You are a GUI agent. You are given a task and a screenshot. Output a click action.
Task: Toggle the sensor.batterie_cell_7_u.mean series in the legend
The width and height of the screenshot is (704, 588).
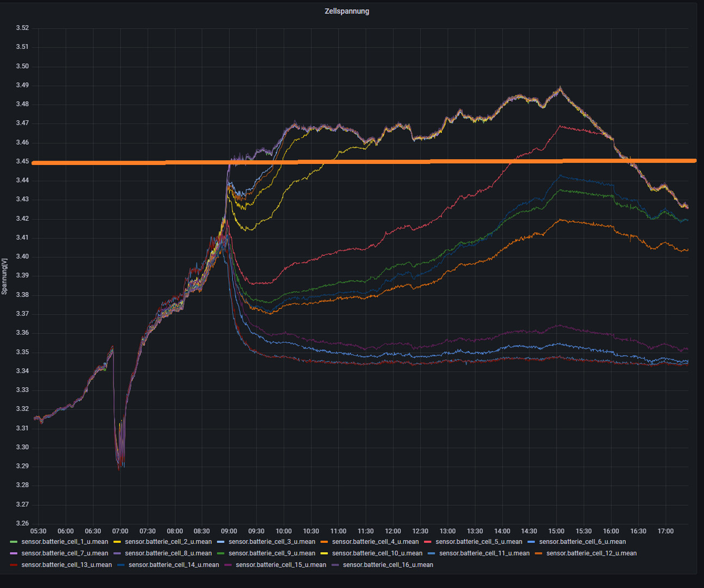point(65,553)
